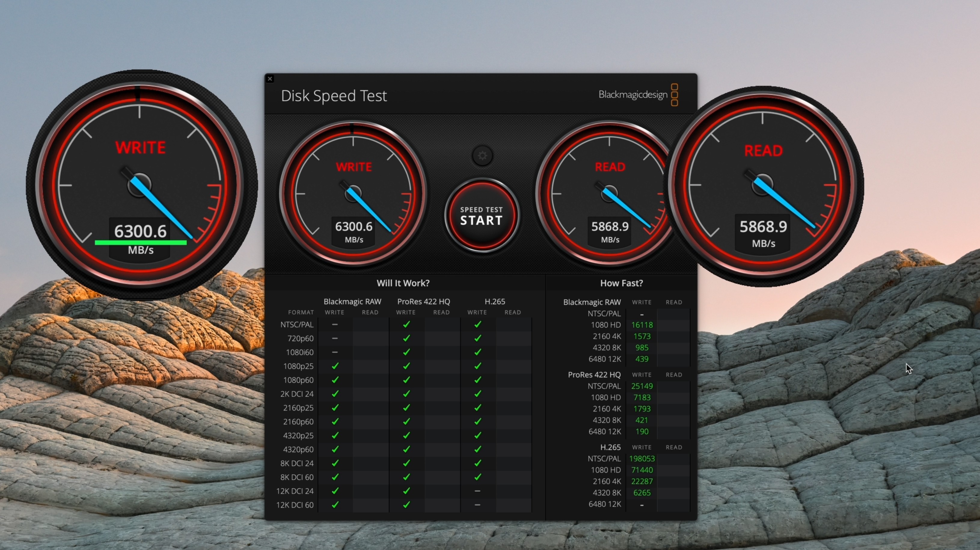Click the ProRes 422 HQ write checkmark for 720p60
Viewport: 980px width, 550px height.
click(406, 338)
